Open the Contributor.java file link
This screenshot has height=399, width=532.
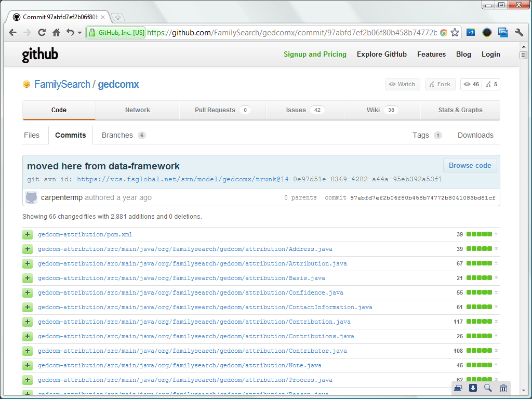192,351
